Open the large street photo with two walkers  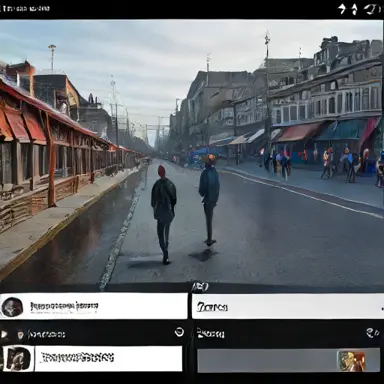click(192, 152)
